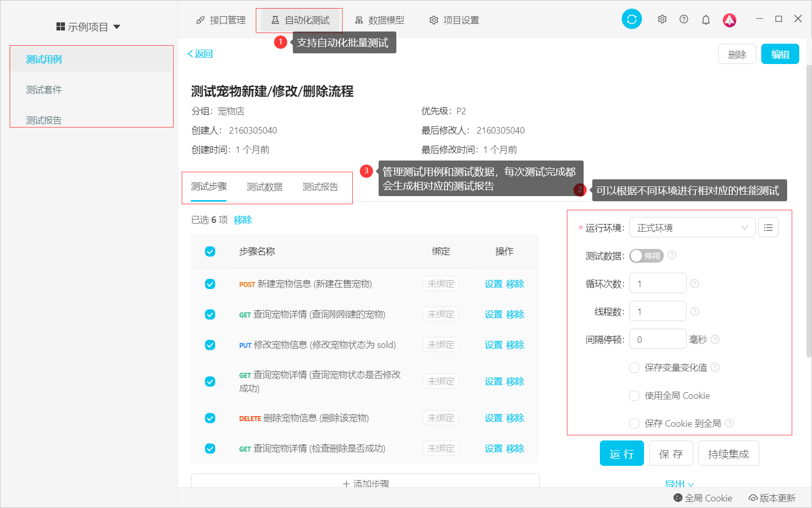This screenshot has height=508, width=812.
Task: Open help question mark icon in top bar
Action: pos(684,19)
